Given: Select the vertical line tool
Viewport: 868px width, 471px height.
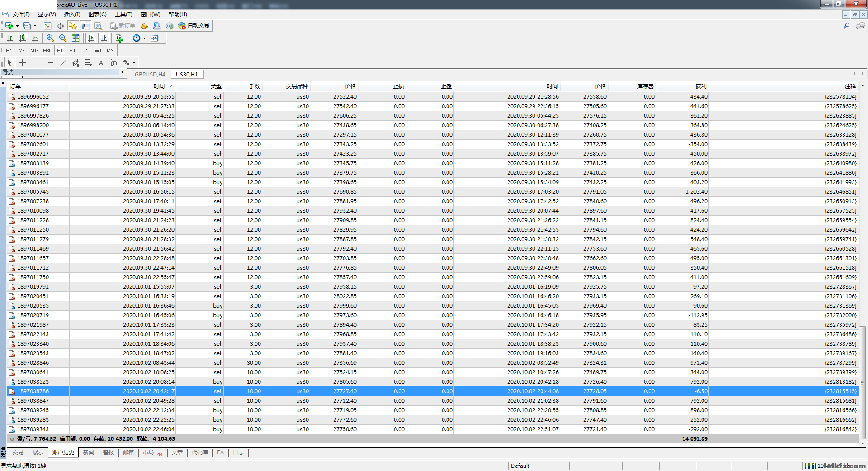Looking at the screenshot, I should (38, 62).
